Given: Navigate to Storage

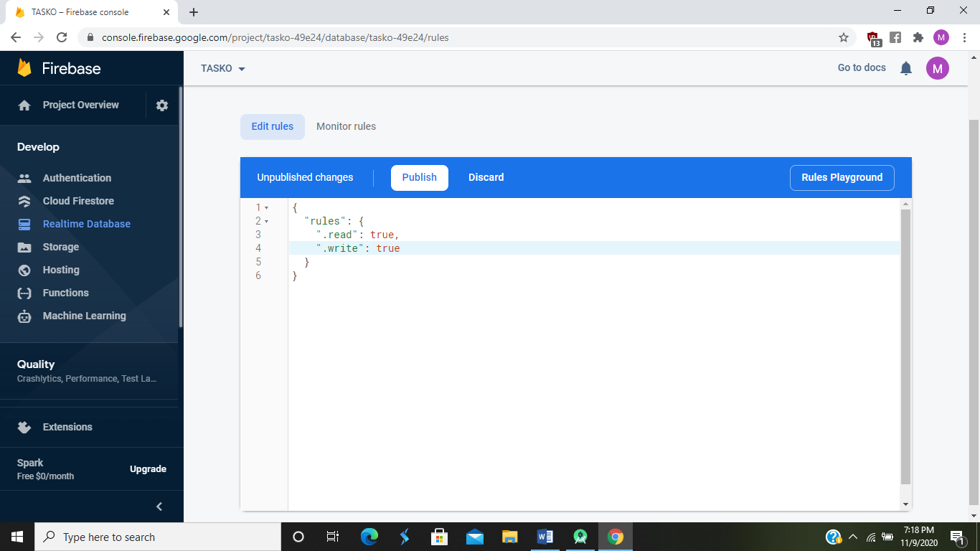Looking at the screenshot, I should click(x=59, y=247).
